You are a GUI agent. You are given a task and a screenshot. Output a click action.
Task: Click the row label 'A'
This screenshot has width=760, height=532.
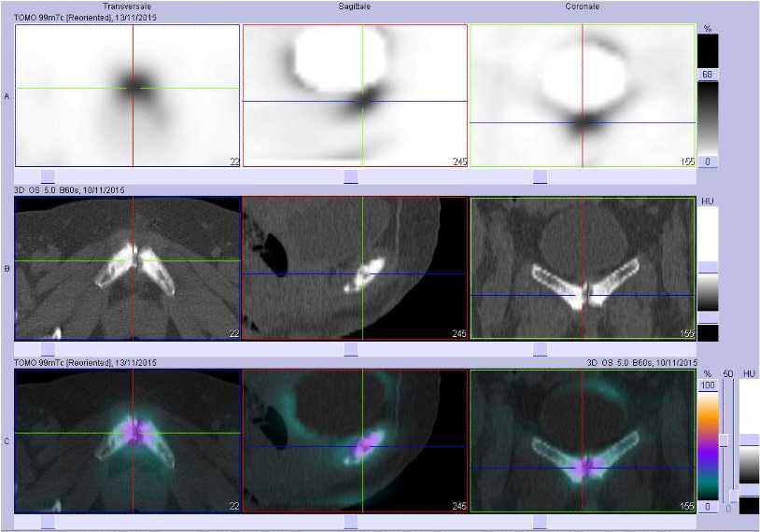tap(7, 96)
